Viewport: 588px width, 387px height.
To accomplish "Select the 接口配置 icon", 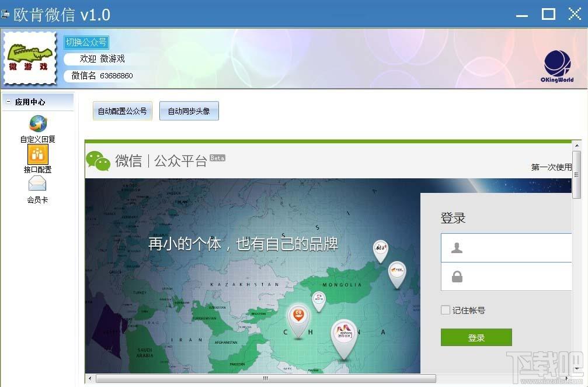I will (38, 154).
